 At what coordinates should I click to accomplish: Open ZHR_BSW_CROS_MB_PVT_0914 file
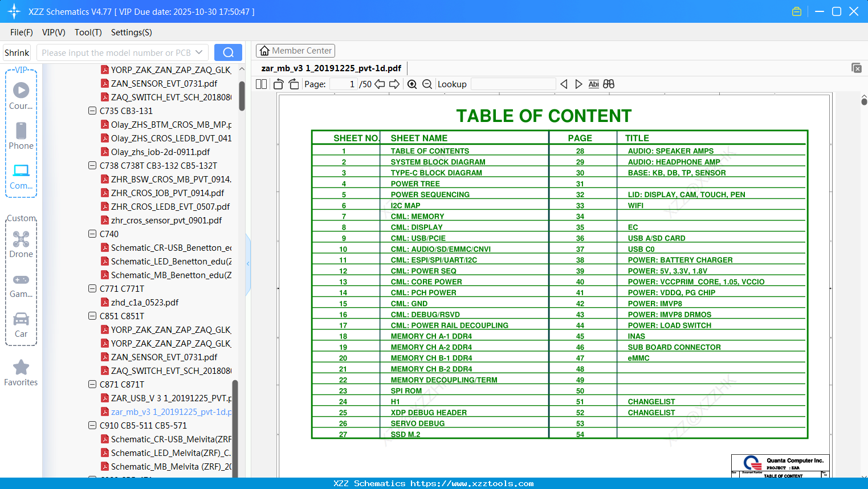click(x=166, y=179)
